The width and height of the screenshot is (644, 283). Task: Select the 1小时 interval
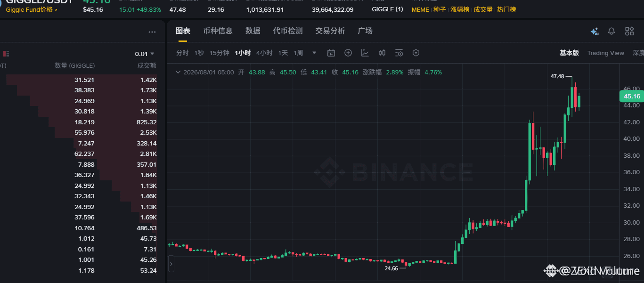tap(243, 53)
